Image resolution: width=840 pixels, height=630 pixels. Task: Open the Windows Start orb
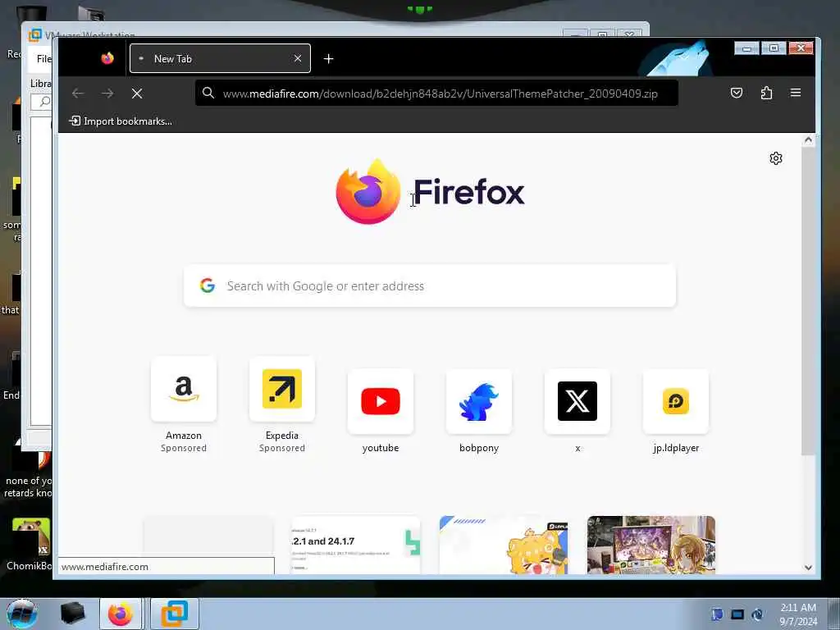(x=22, y=614)
